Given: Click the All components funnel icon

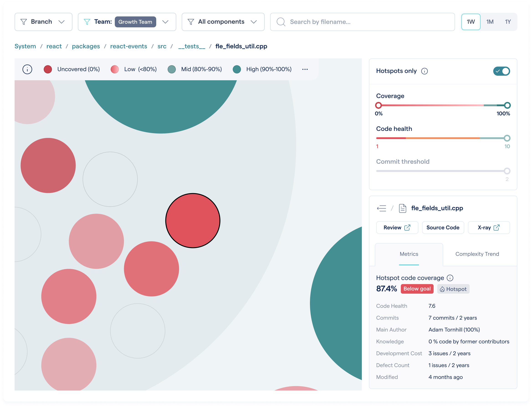Looking at the screenshot, I should pos(191,22).
